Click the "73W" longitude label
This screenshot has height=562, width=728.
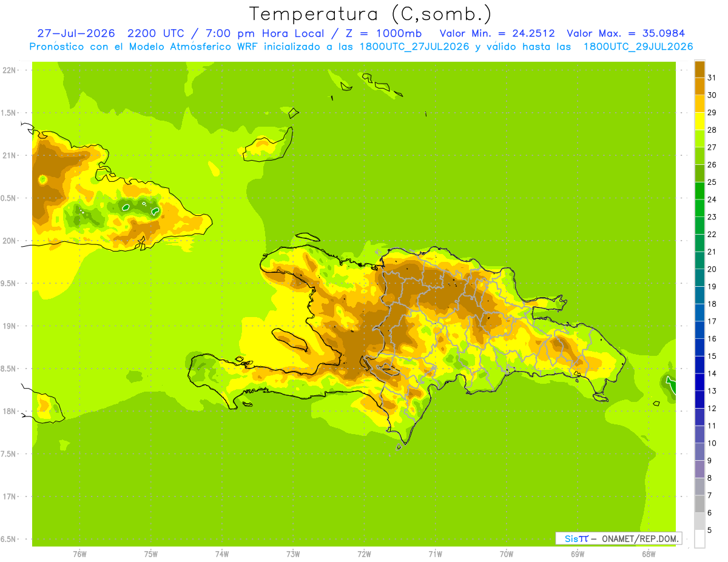pos(293,554)
